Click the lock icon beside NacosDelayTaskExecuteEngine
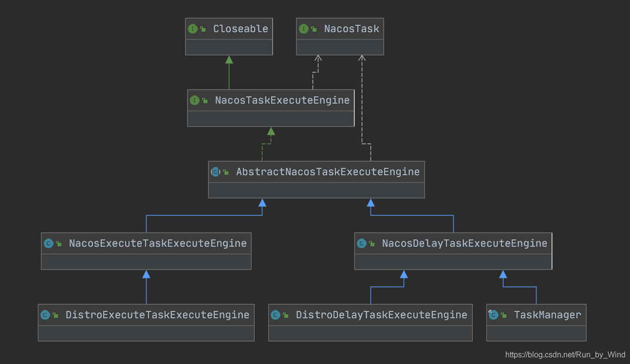Image resolution: width=630 pixels, height=364 pixels. click(x=372, y=244)
